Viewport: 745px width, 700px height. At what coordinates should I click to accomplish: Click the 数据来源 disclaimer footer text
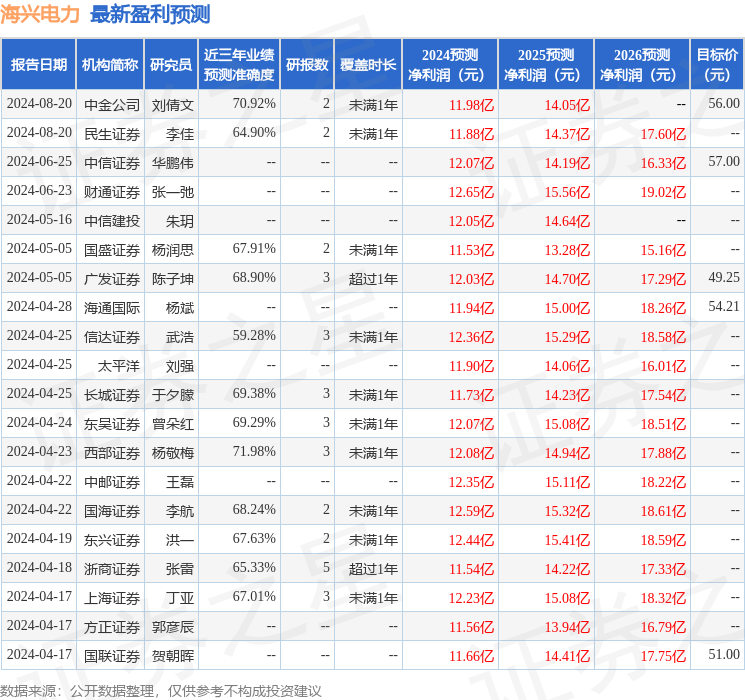pyautogui.click(x=161, y=691)
